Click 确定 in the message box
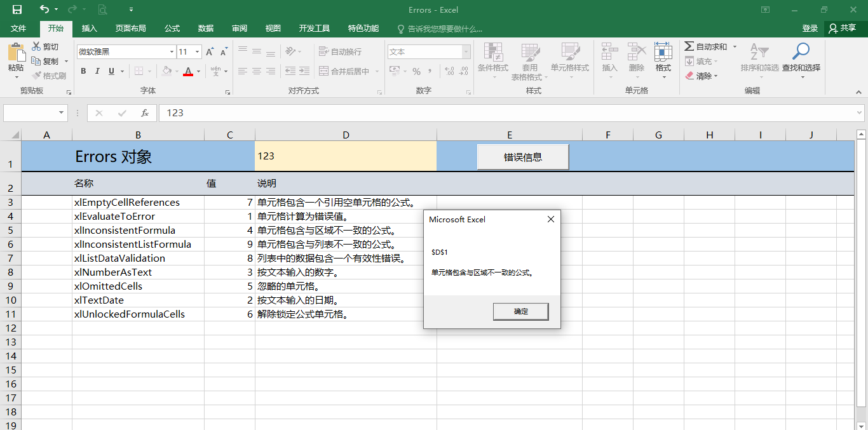Image resolution: width=868 pixels, height=430 pixels. (521, 311)
